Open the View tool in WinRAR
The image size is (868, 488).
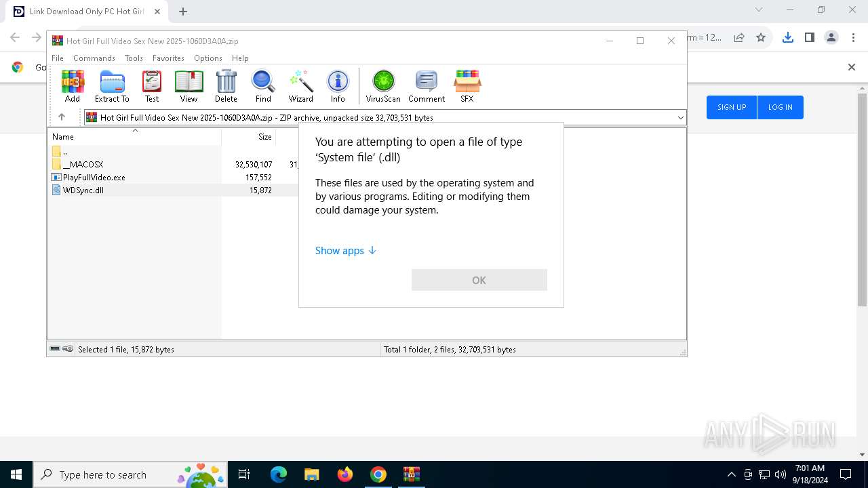[x=189, y=86]
